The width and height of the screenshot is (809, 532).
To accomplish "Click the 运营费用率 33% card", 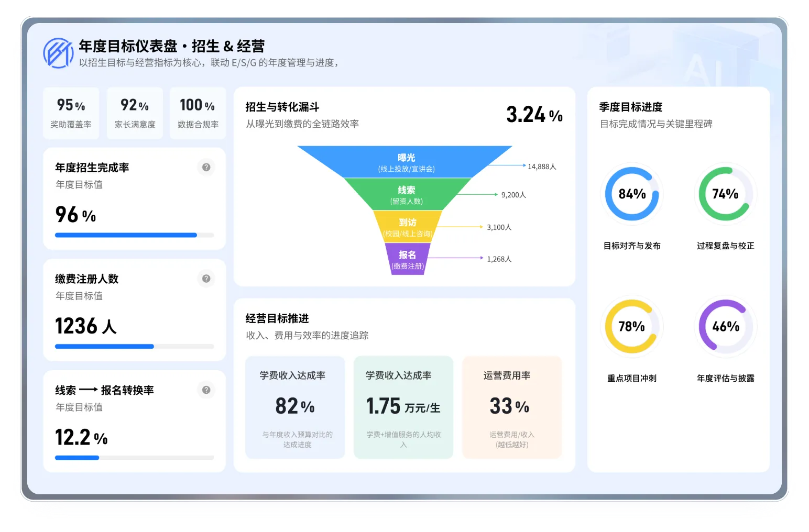I will (511, 407).
